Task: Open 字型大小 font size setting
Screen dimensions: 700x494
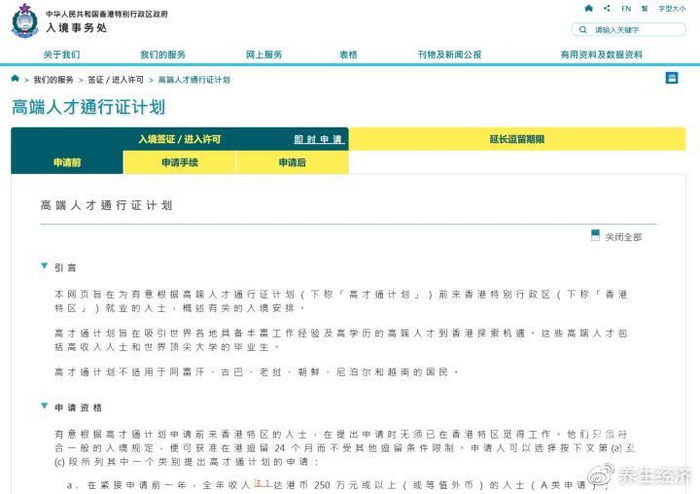Action: pos(672,8)
